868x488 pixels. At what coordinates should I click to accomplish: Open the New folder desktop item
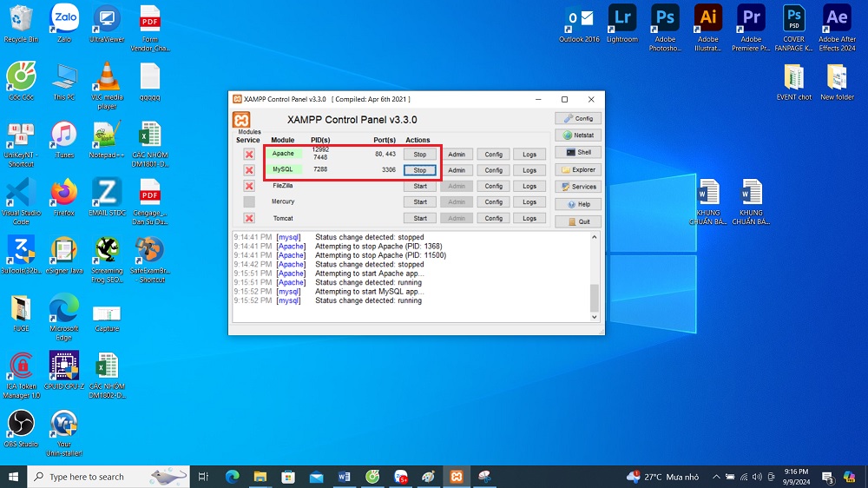click(837, 82)
